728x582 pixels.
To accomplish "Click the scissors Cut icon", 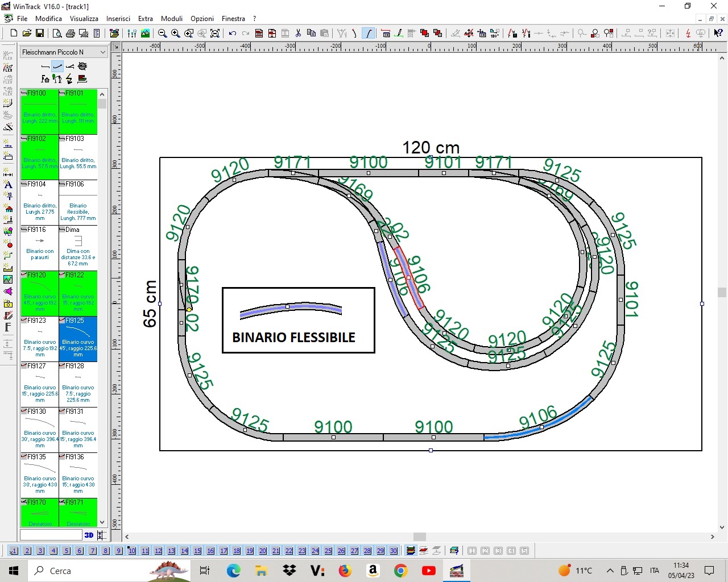I will [298, 34].
